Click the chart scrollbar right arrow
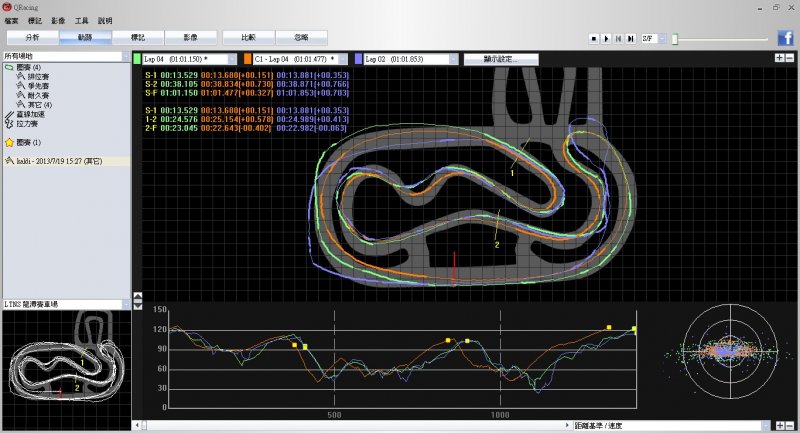 568,425
